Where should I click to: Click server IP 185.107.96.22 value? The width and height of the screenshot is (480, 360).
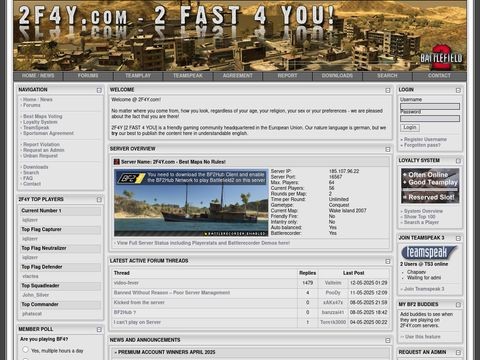[344, 171]
